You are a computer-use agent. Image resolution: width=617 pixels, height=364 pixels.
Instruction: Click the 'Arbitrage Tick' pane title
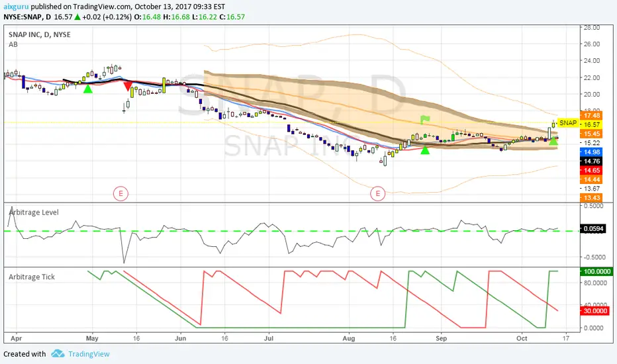coord(32,277)
